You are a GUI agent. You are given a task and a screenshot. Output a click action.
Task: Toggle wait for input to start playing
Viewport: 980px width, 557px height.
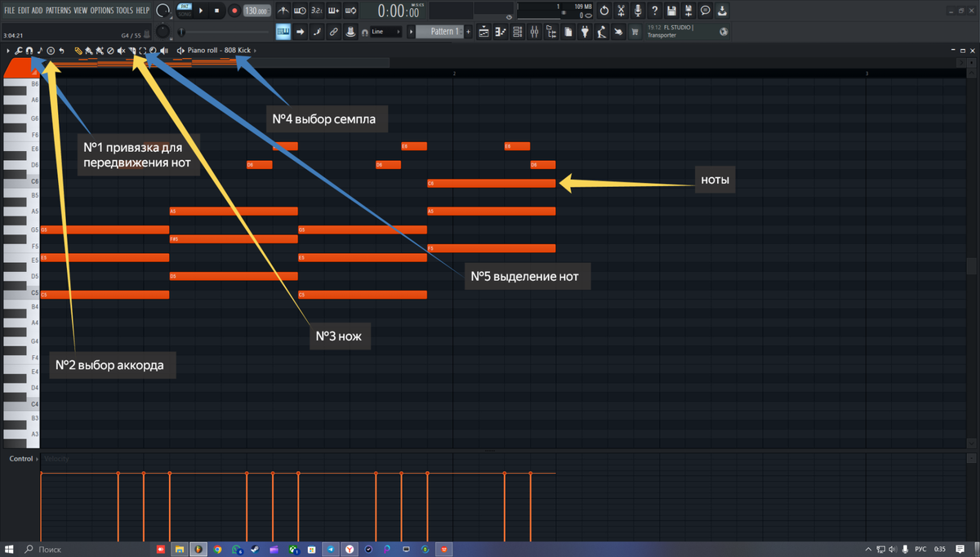tap(300, 11)
